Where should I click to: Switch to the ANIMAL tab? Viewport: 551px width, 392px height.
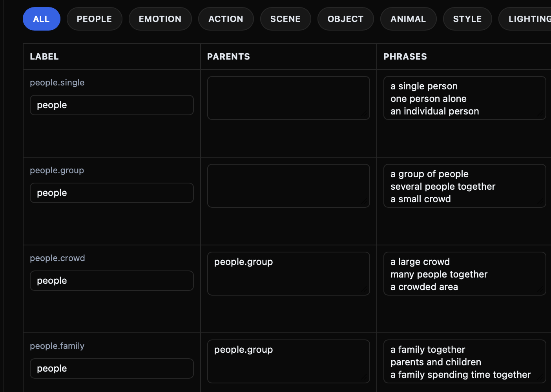[408, 19]
